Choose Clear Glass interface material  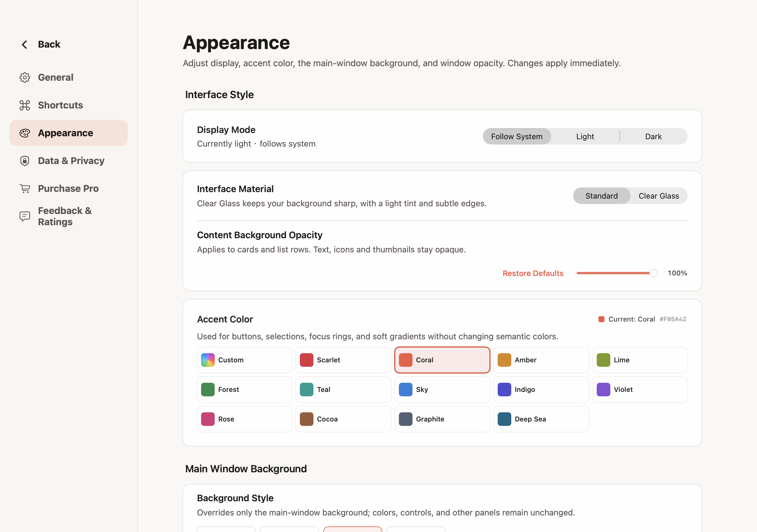coord(659,196)
